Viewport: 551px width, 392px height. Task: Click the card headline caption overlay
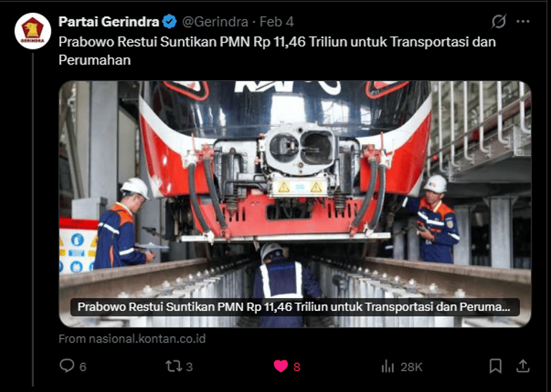[294, 307]
